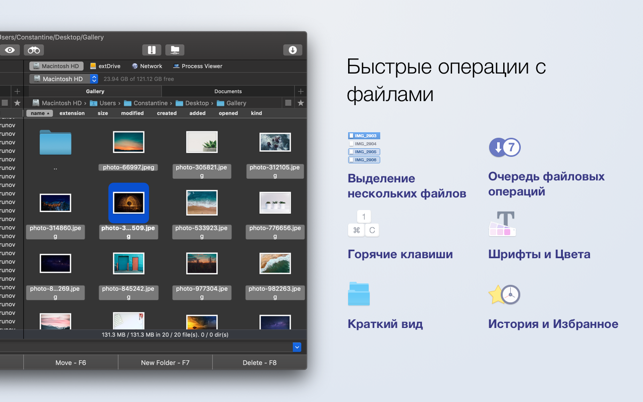Select thumbnail photo-776656.jpeg
The width and height of the screenshot is (643, 402).
tap(275, 203)
